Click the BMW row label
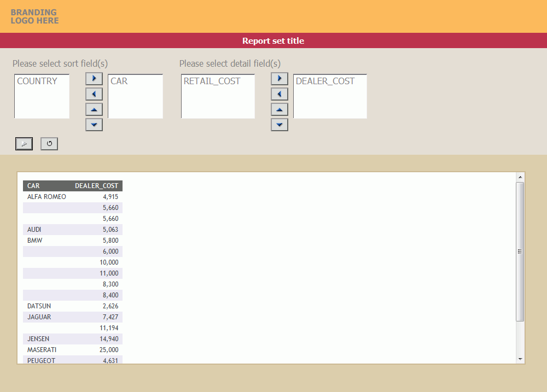This screenshot has height=392, width=547. 35,241
